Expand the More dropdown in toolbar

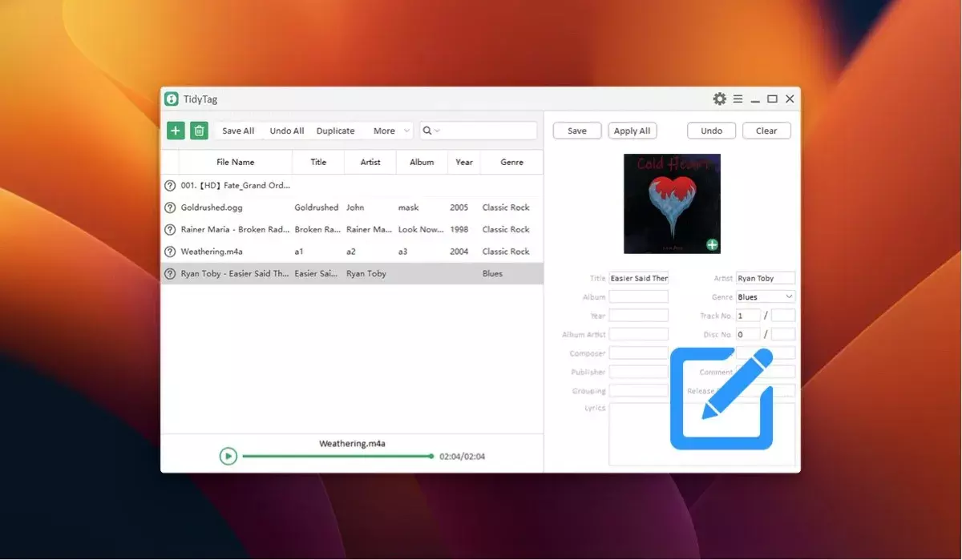tap(392, 131)
